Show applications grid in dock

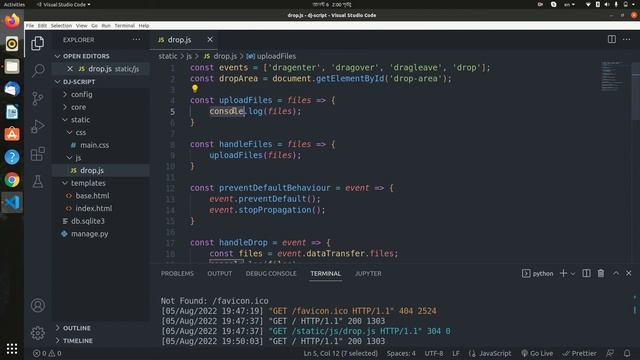(12, 348)
